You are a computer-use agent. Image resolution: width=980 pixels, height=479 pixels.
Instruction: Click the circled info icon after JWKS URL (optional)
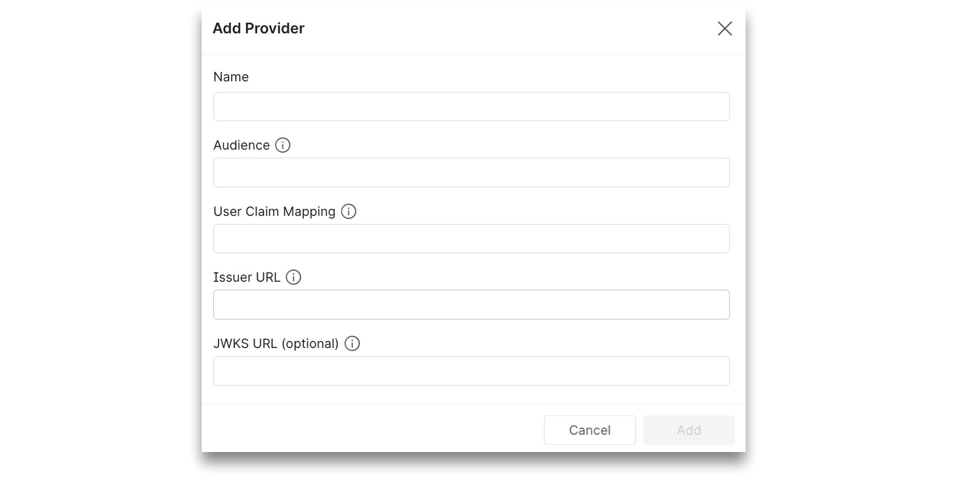(352, 344)
